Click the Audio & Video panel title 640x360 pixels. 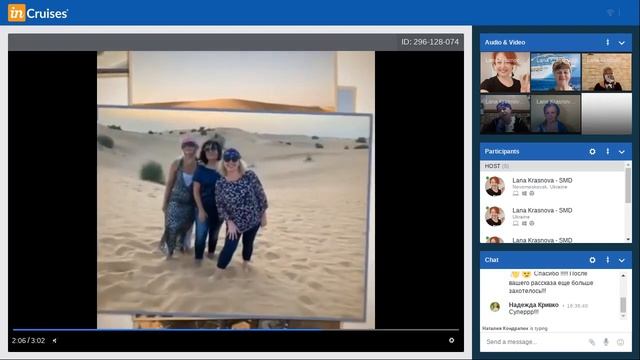tap(504, 42)
